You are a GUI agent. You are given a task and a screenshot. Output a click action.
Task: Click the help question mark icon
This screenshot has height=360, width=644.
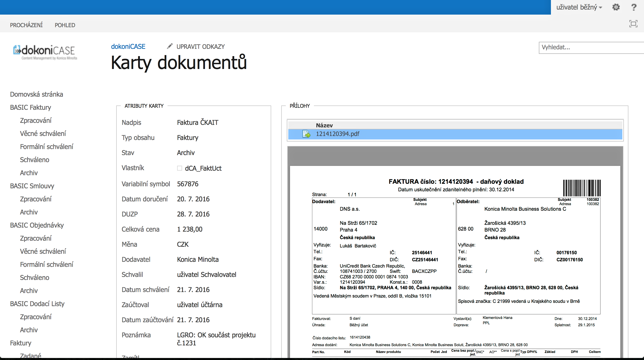tap(634, 7)
